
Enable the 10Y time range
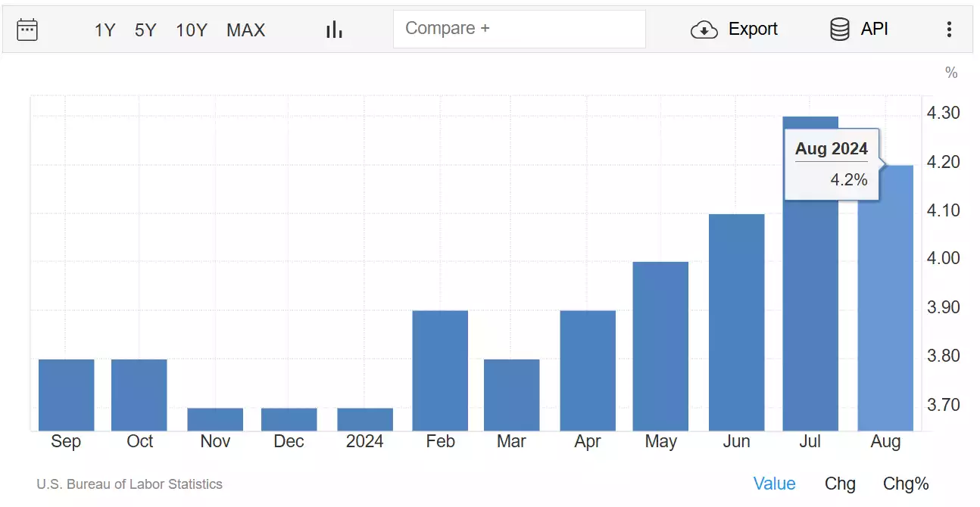(x=191, y=30)
